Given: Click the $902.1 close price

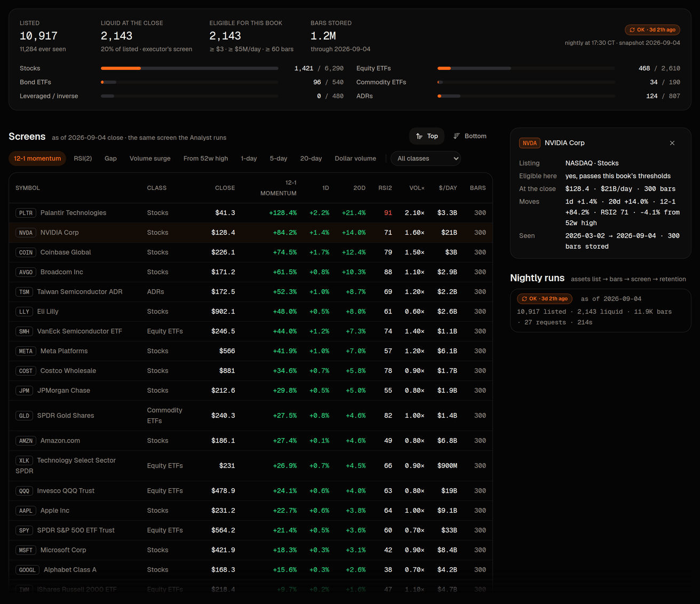Looking at the screenshot, I should pyautogui.click(x=223, y=312).
